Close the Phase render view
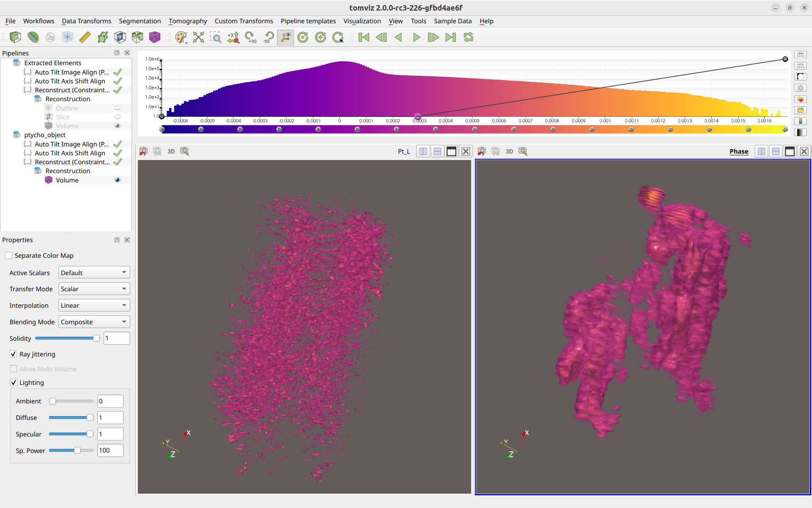This screenshot has width=812, height=508. point(804,151)
